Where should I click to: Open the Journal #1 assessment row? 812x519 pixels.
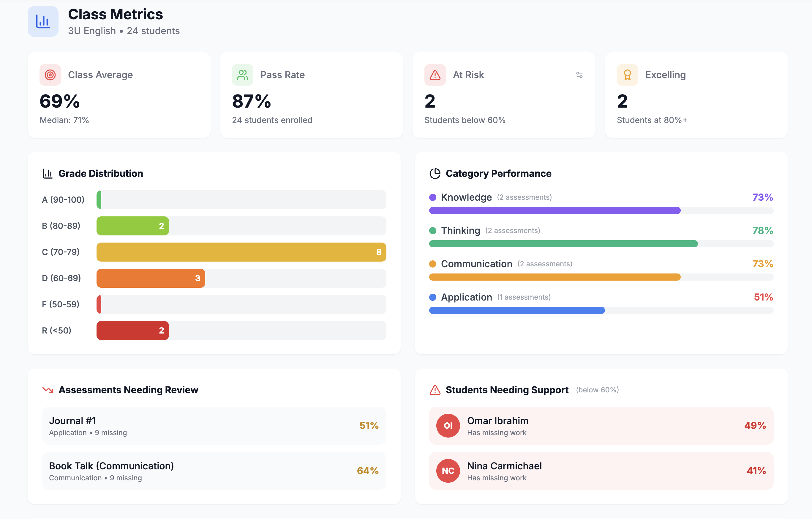click(214, 426)
